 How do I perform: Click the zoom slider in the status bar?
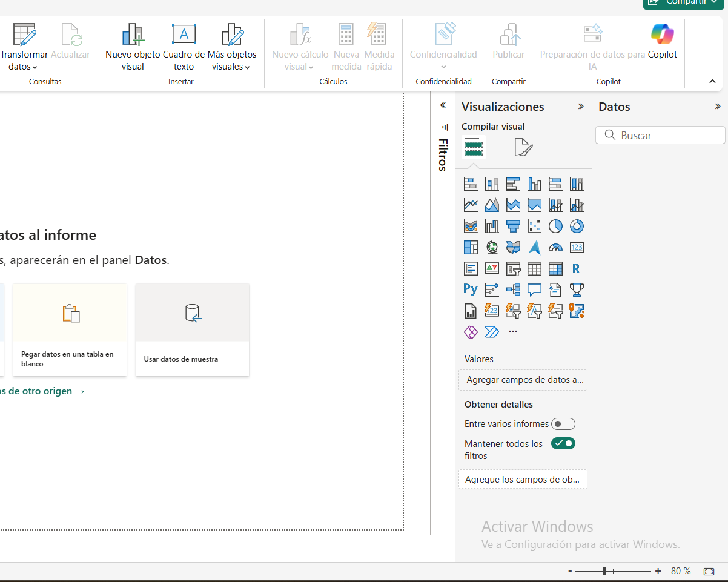point(605,571)
